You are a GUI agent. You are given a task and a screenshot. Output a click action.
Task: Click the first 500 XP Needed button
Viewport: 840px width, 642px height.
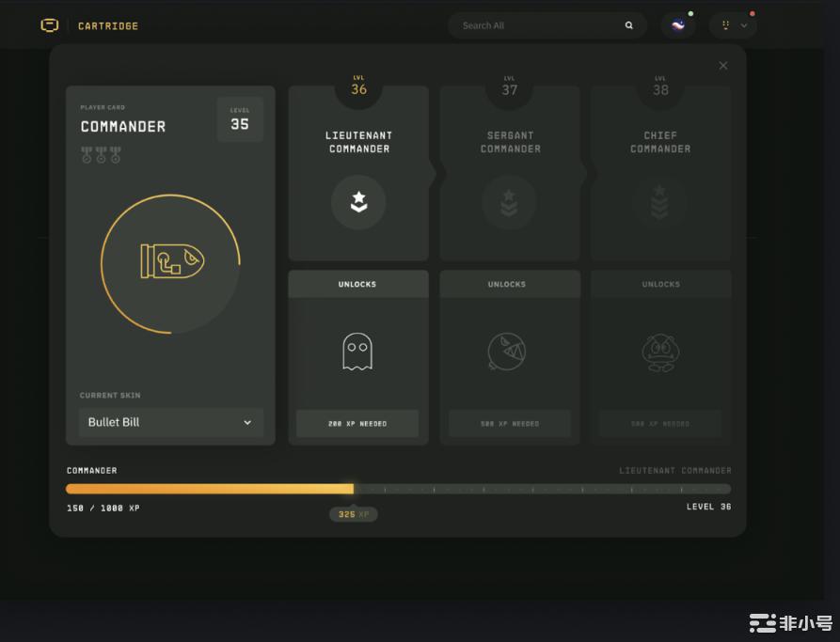509,424
